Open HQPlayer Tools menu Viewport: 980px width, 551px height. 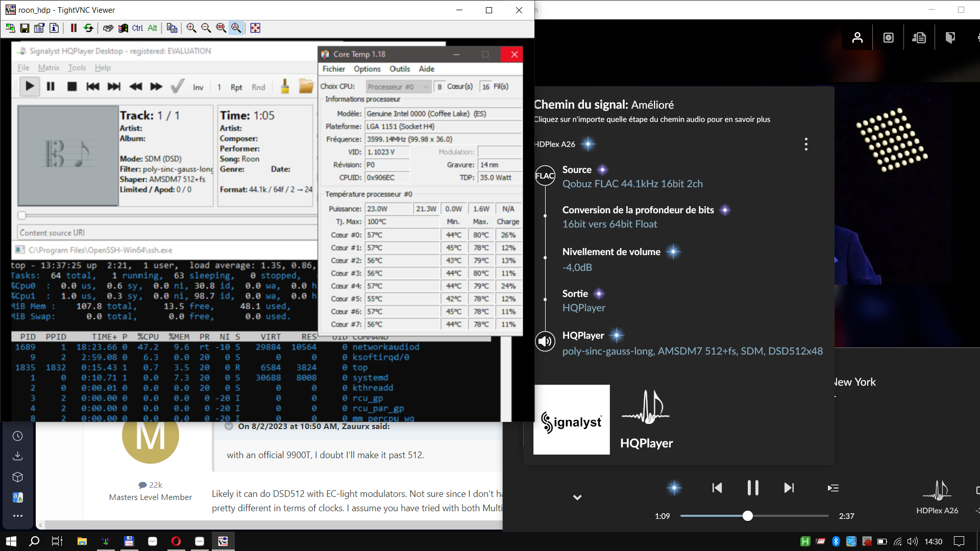77,68
